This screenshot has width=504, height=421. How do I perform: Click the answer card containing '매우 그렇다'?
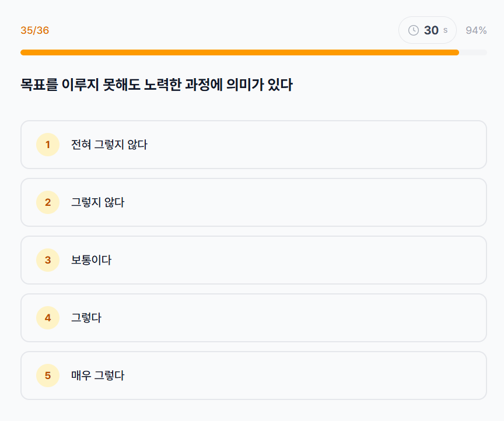(254, 376)
